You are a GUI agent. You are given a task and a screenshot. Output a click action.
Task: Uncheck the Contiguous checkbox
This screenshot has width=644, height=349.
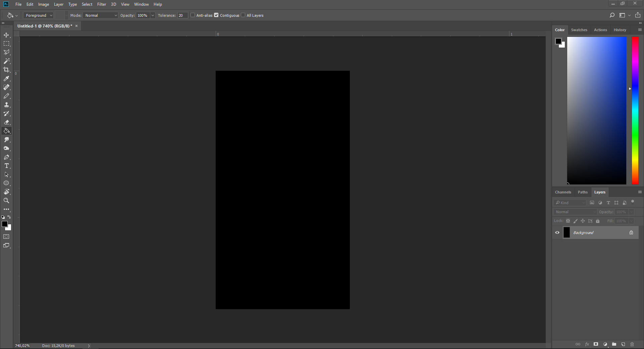[x=216, y=15]
